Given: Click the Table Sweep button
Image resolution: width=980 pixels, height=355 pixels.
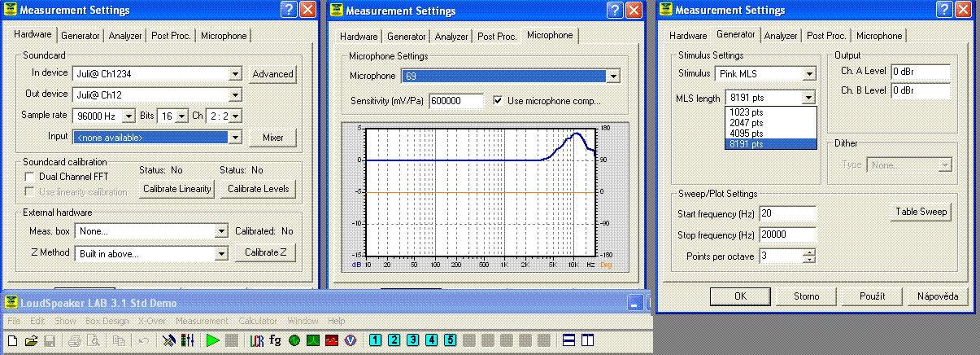Looking at the screenshot, I should coord(921,212).
